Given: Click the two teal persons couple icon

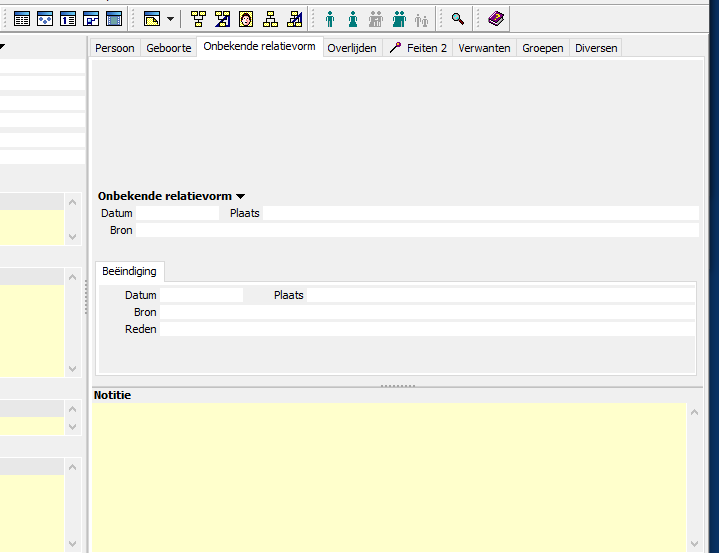Looking at the screenshot, I should pos(399,19).
